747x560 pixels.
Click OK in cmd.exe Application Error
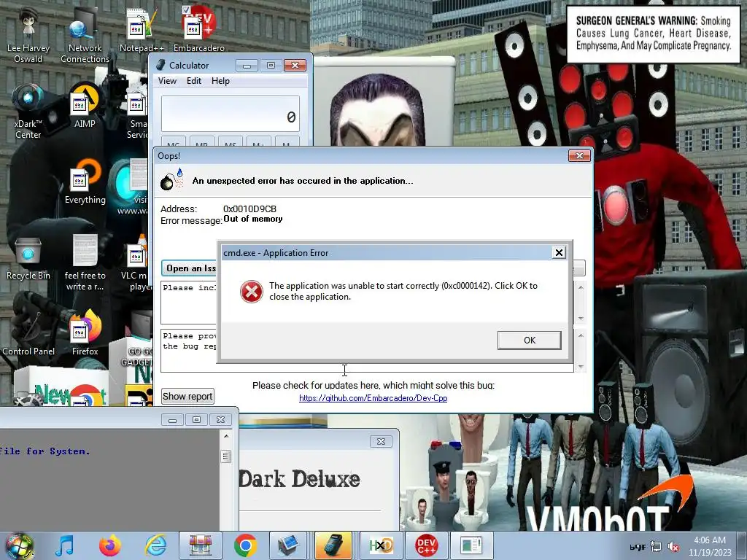530,340
